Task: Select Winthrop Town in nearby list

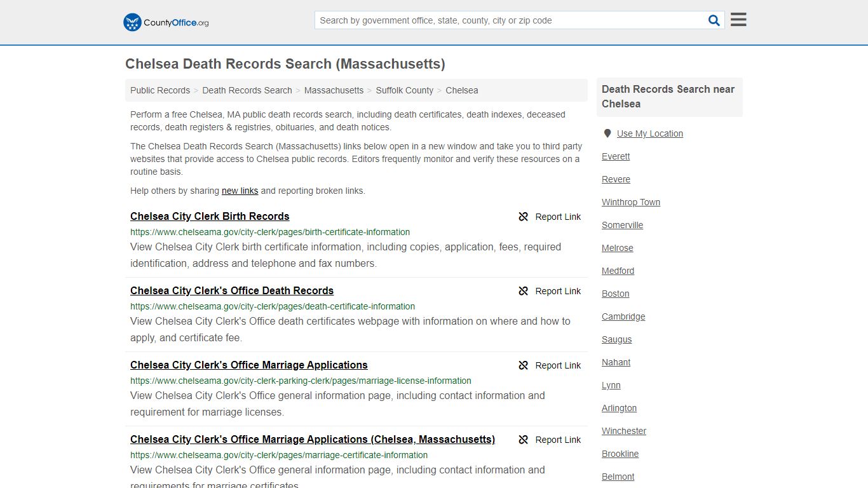Action: [631, 202]
